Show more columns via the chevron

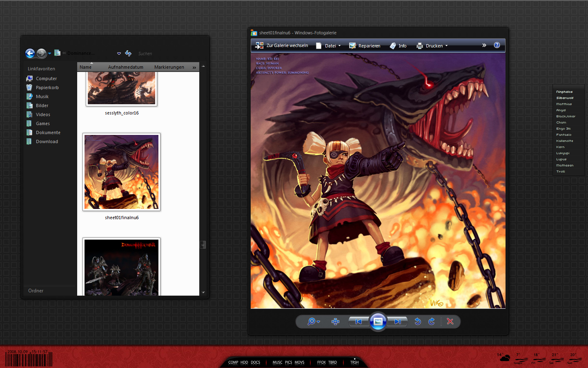click(x=194, y=67)
